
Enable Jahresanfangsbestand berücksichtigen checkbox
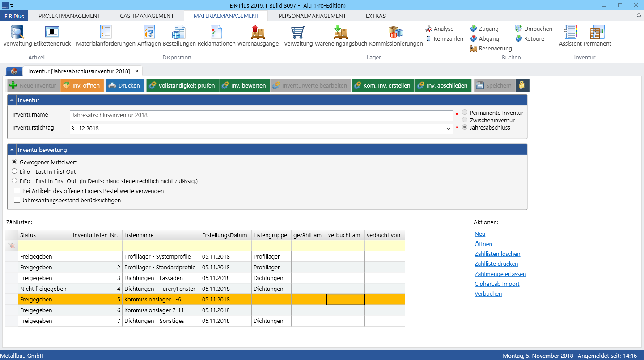tap(17, 200)
